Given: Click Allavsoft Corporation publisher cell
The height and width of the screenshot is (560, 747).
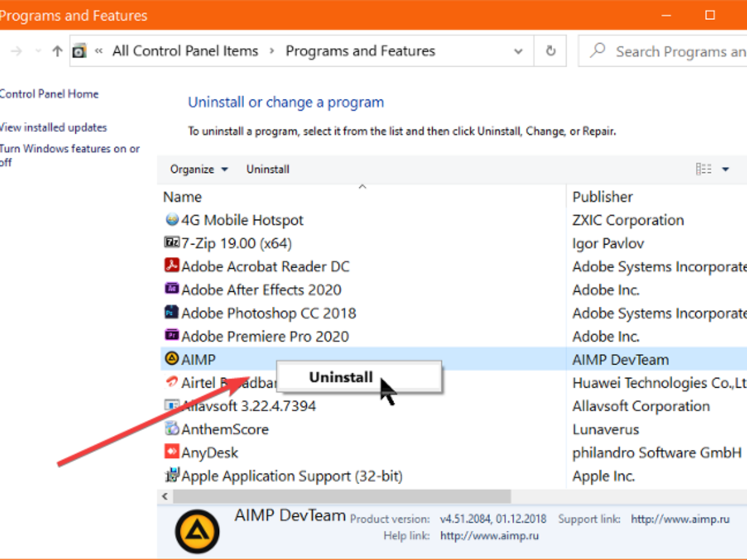Looking at the screenshot, I should click(x=641, y=406).
